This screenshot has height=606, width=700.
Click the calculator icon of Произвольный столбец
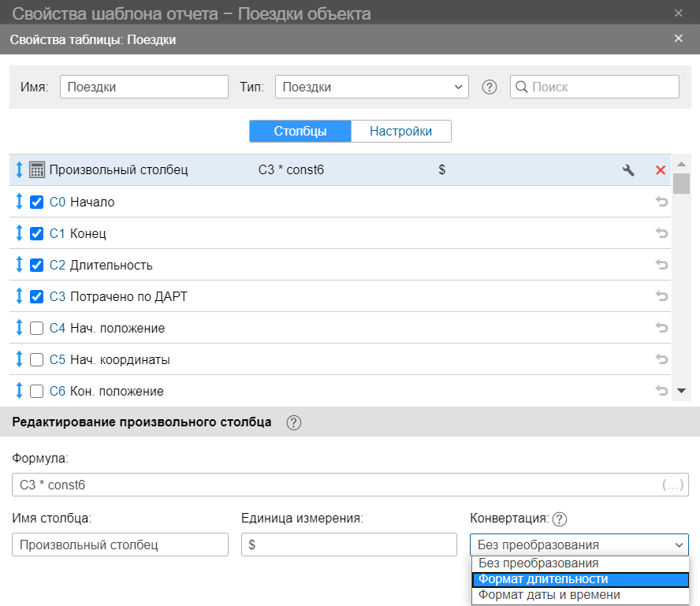[x=36, y=170]
